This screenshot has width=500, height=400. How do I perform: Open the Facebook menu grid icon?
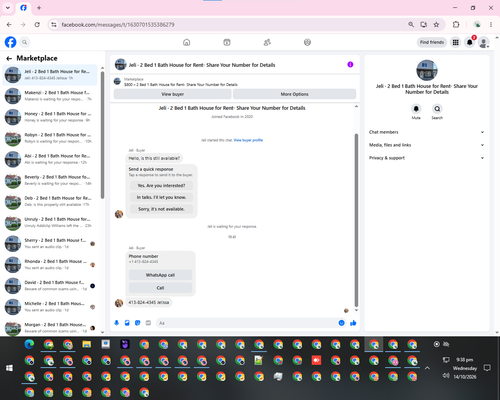(455, 42)
